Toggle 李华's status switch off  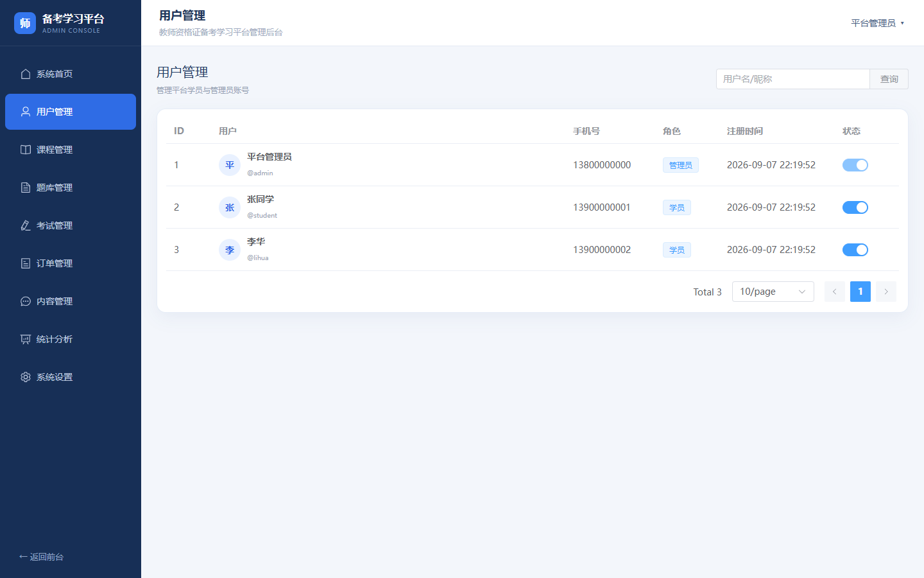[x=855, y=250]
